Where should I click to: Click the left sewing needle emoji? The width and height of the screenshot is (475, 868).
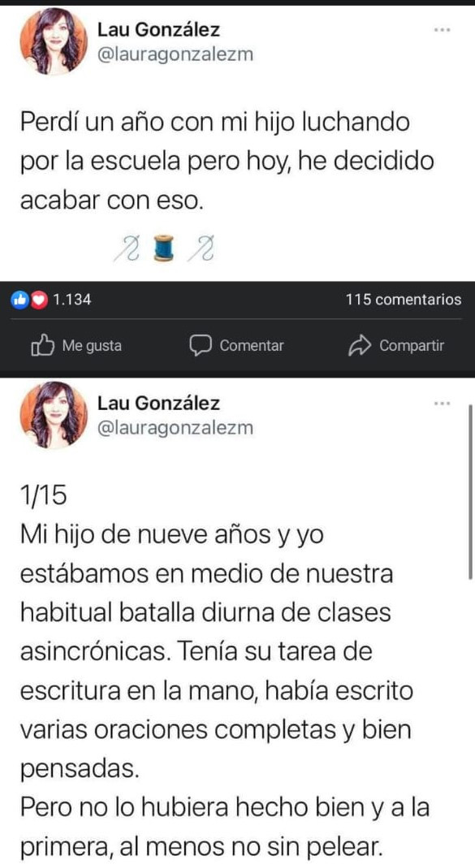(x=127, y=248)
